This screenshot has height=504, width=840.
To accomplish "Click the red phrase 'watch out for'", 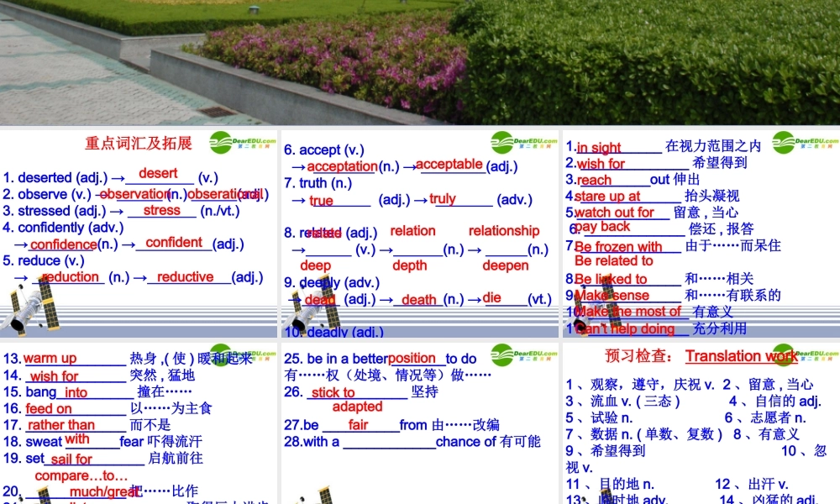I will [614, 213].
